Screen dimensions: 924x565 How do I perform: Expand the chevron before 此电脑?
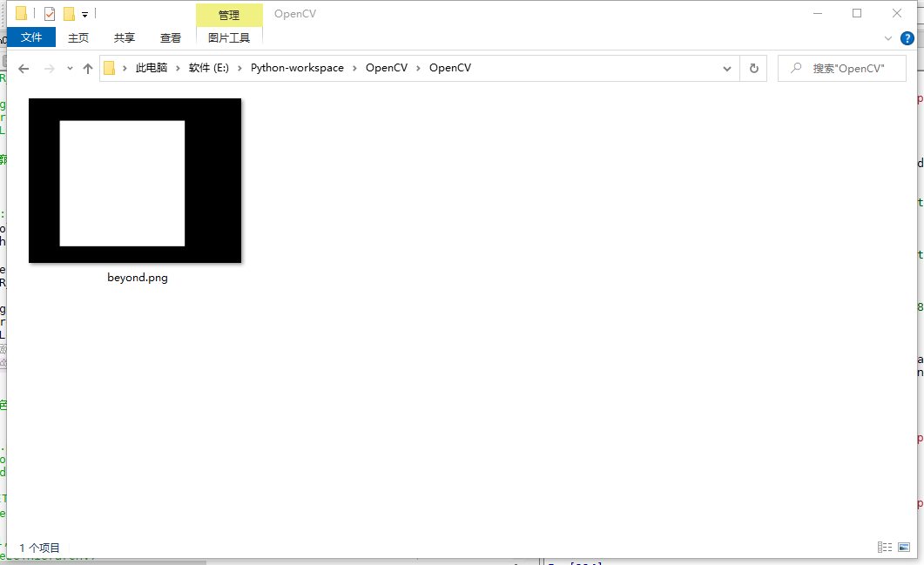click(x=125, y=69)
